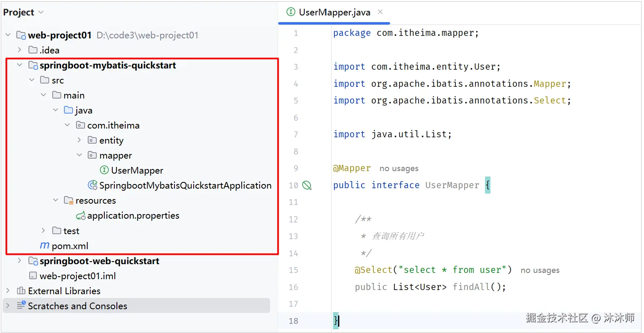Click the com.itheima package icon
The height and width of the screenshot is (333, 644).
coord(81,125)
